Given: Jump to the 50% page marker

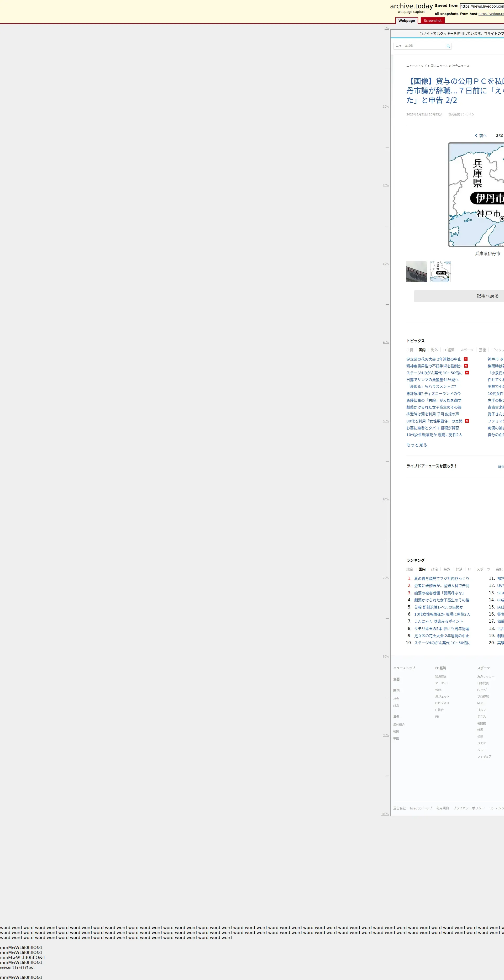Looking at the screenshot, I should (x=386, y=421).
